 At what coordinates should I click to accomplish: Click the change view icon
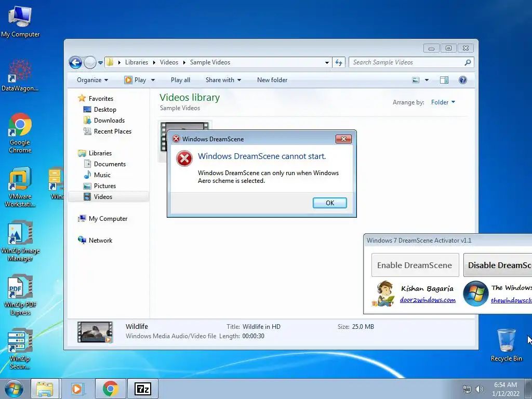(x=416, y=80)
